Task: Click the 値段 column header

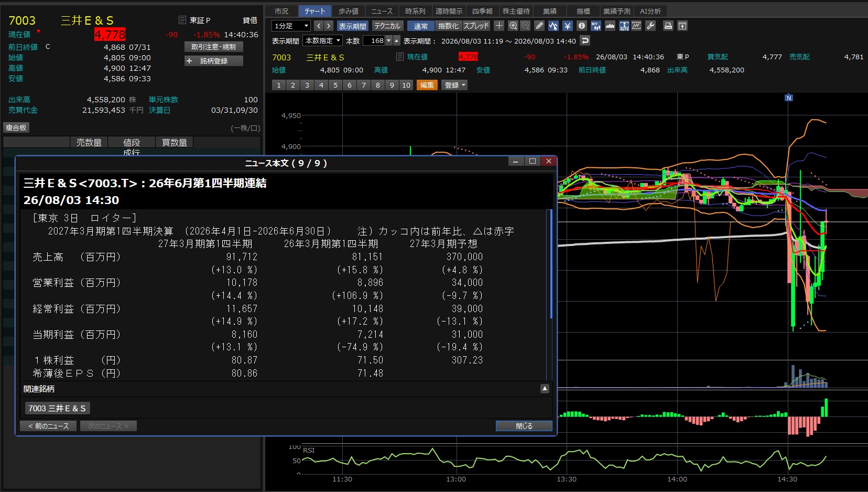Action: 132,142
